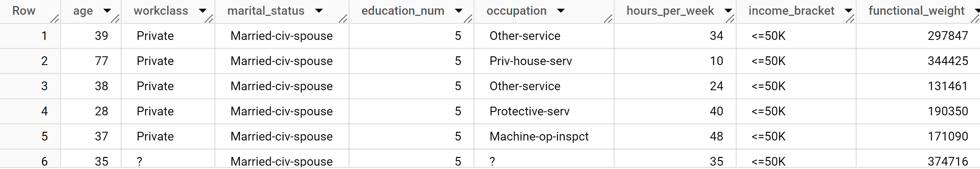Click the Machine-op-inspct cell in row 5

tap(539, 136)
